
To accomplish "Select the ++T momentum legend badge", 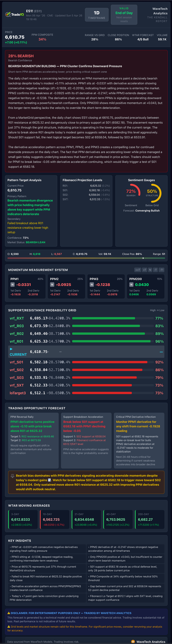I will [138, 270].
